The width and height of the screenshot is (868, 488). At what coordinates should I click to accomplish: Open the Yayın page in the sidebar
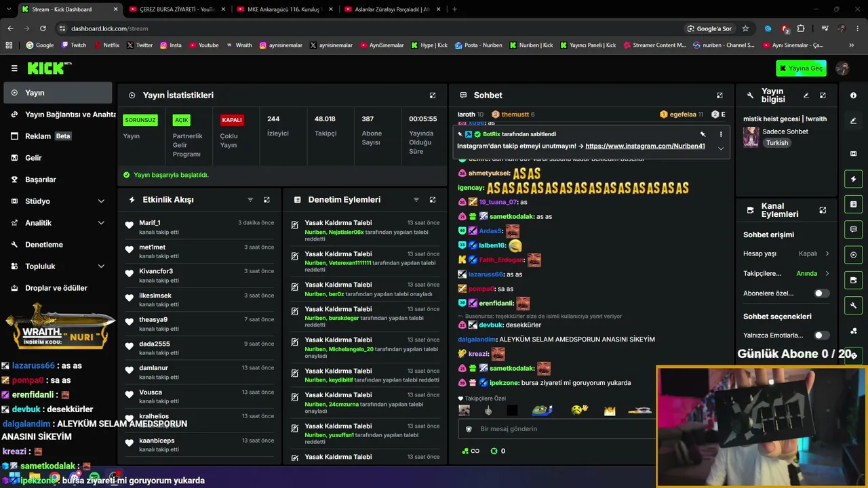point(58,93)
